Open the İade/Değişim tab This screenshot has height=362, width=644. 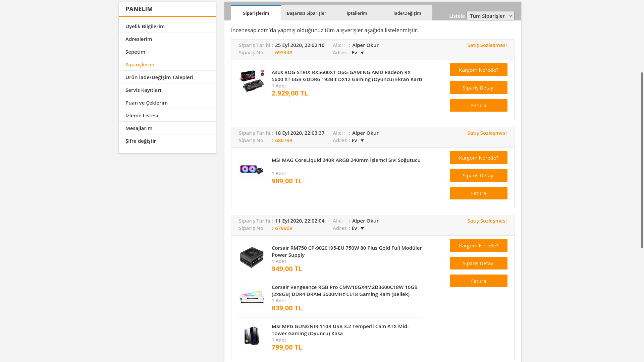407,13
